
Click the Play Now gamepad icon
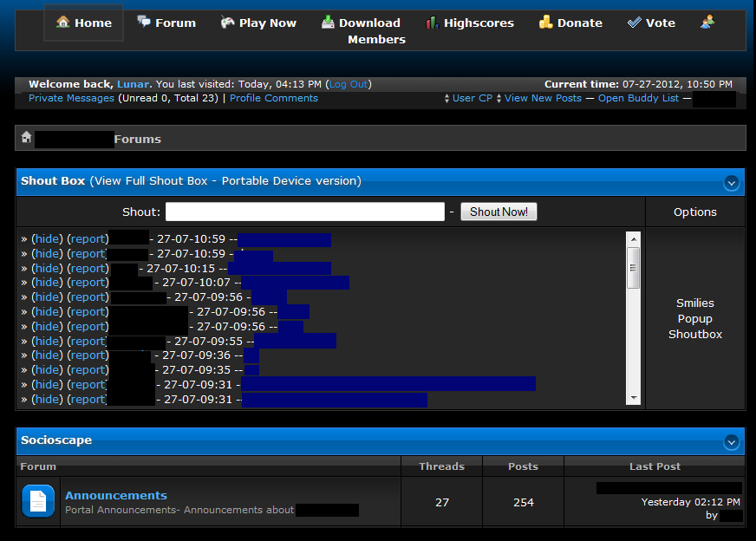point(227,23)
